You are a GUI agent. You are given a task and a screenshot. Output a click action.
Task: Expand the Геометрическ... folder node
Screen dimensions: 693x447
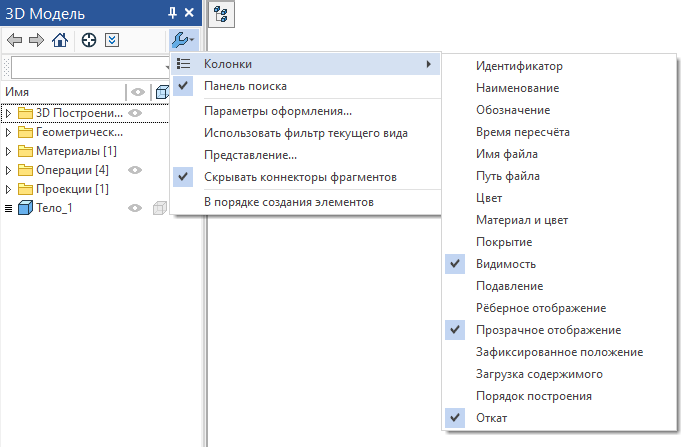pos(9,132)
